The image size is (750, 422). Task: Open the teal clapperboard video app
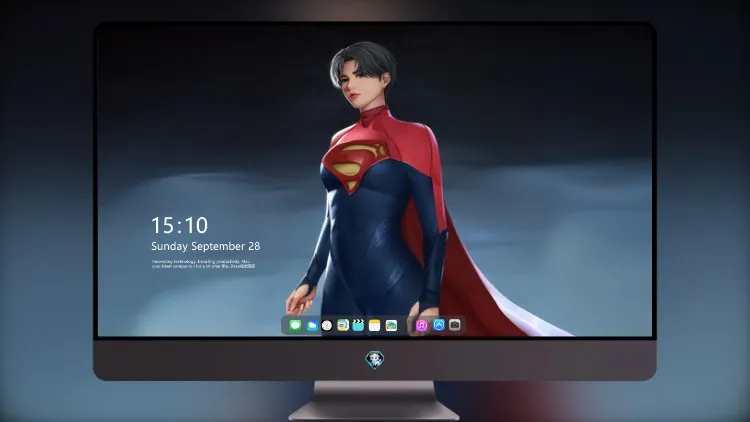(358, 325)
